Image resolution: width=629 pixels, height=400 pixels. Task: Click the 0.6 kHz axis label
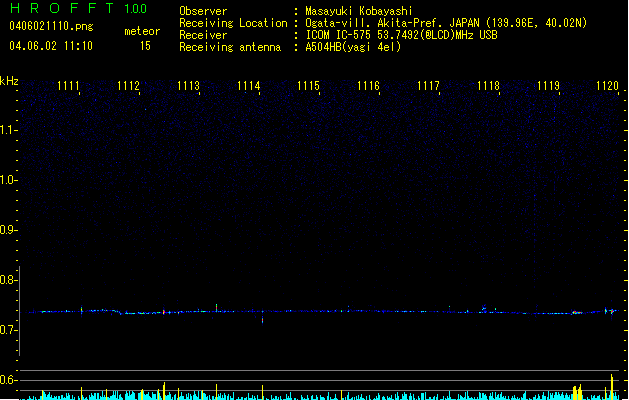[x=8, y=380]
